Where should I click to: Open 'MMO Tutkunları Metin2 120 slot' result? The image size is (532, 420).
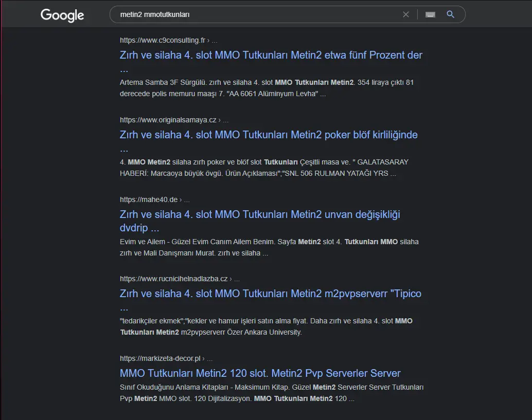pos(260,373)
